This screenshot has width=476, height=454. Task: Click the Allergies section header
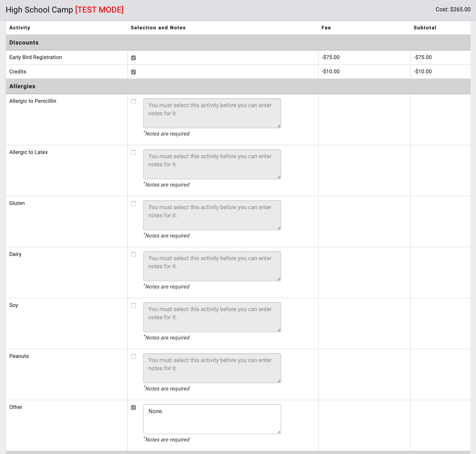[x=22, y=86]
